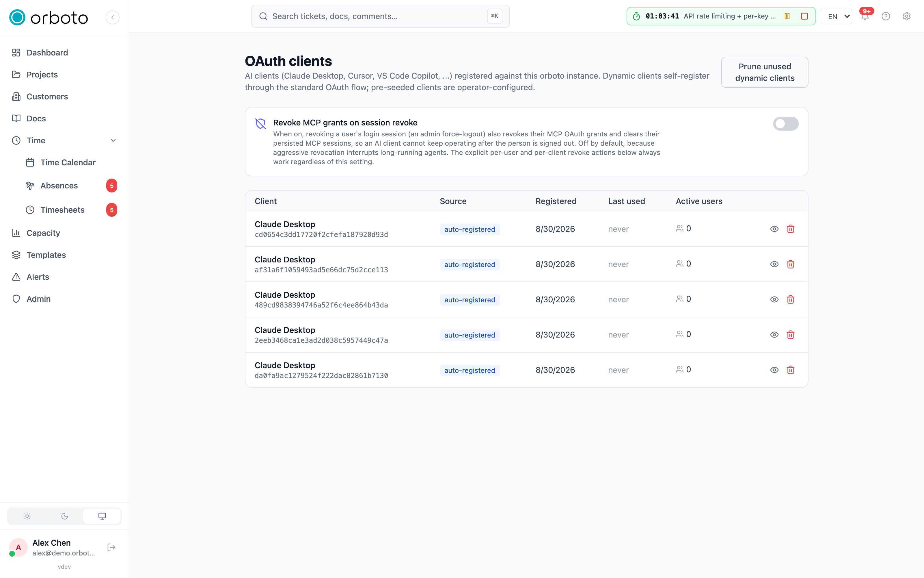Image resolution: width=924 pixels, height=578 pixels.
Task: Click the Capacity bar chart icon
Action: click(16, 233)
